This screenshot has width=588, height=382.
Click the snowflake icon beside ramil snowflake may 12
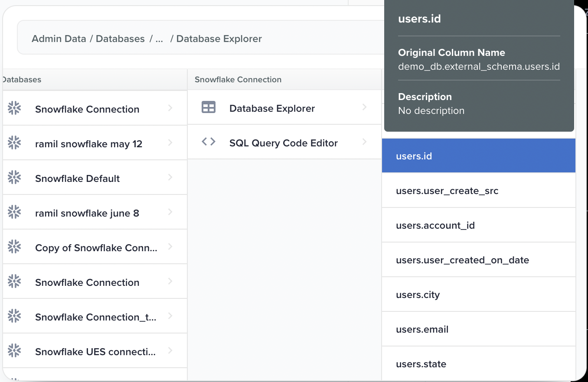[x=14, y=143]
